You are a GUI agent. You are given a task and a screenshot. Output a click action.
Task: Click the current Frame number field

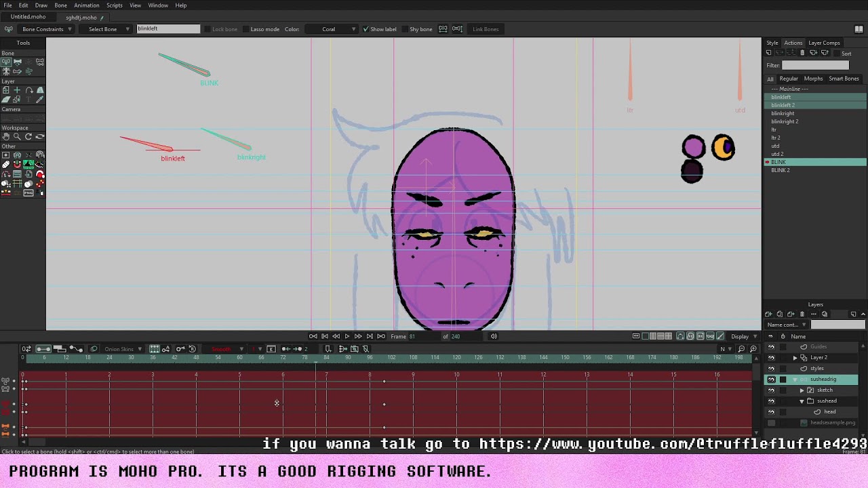point(425,336)
